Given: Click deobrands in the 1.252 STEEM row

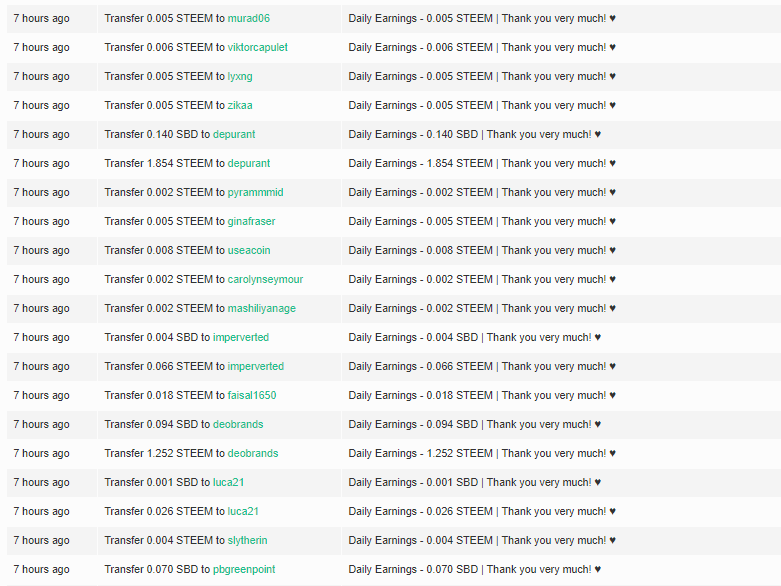Looking at the screenshot, I should click(x=253, y=453).
